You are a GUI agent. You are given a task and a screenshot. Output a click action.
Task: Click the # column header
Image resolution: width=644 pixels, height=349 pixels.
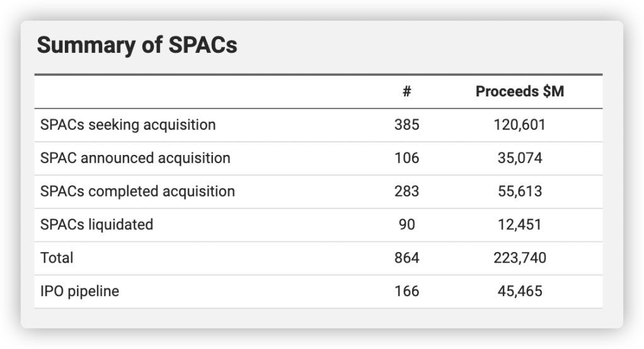point(406,92)
